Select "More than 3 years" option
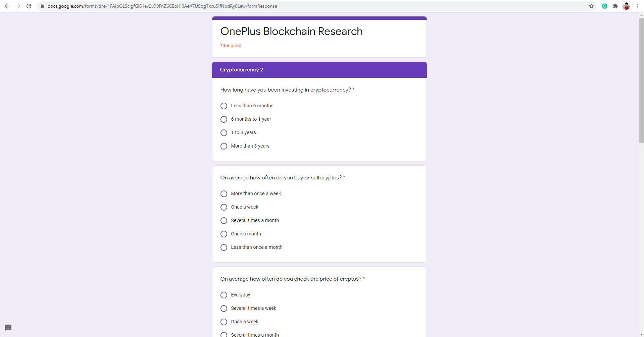The height and width of the screenshot is (337, 644). click(x=224, y=146)
